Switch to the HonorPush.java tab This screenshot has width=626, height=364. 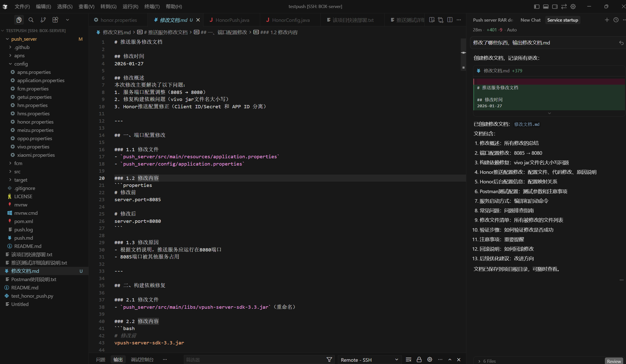(x=232, y=20)
